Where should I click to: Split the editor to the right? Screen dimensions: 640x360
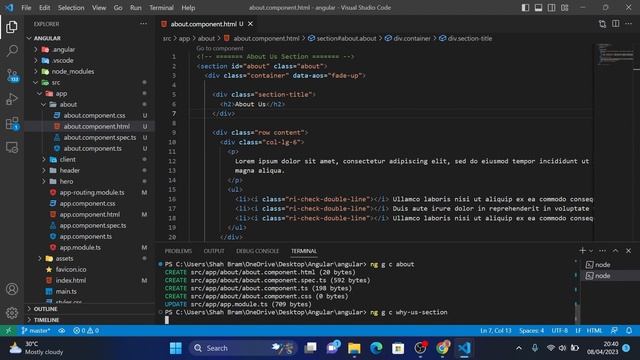pos(616,24)
